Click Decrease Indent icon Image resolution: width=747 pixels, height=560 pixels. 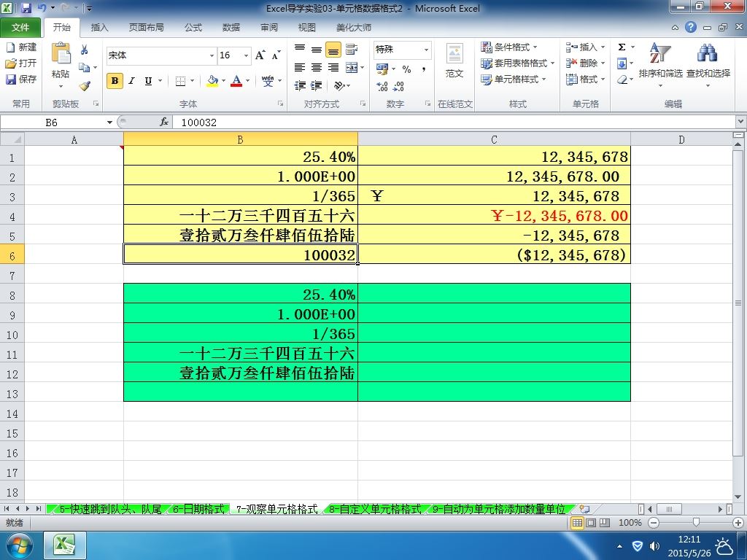tap(300, 86)
